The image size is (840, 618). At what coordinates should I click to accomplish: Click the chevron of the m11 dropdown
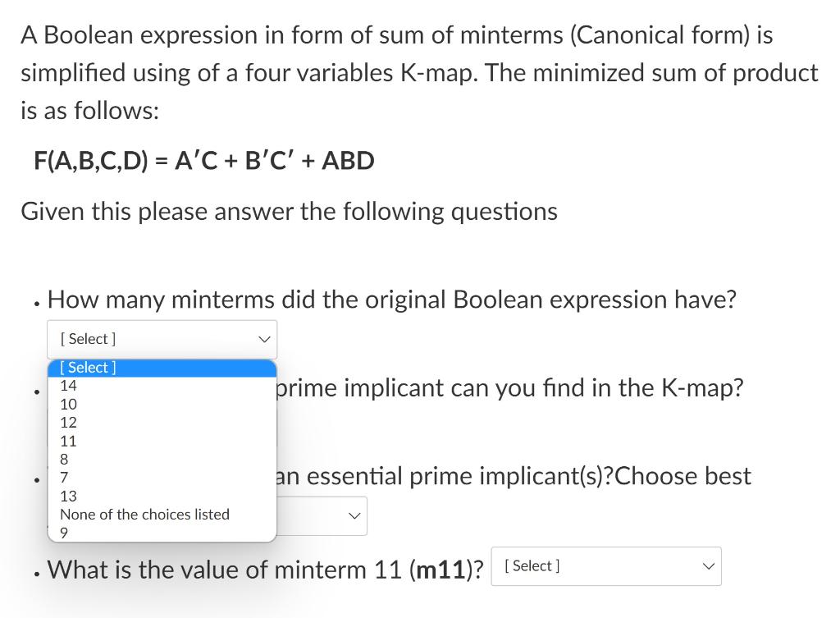click(x=707, y=566)
